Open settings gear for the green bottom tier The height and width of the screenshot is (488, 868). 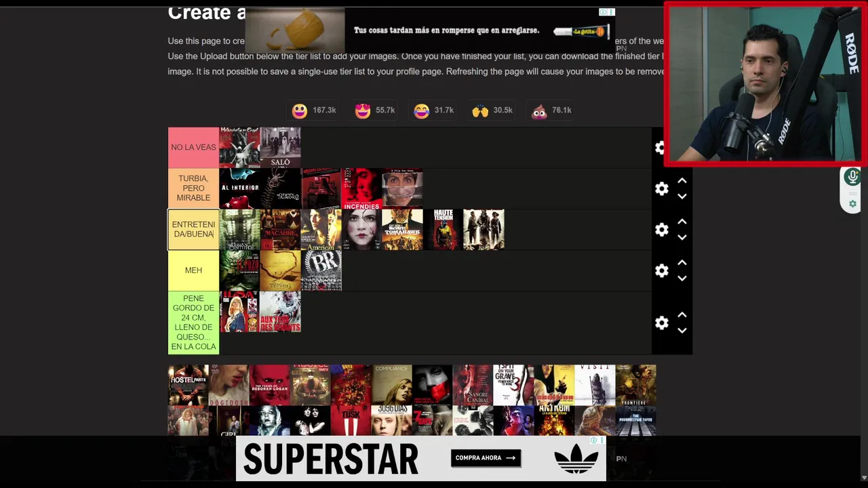tap(662, 323)
